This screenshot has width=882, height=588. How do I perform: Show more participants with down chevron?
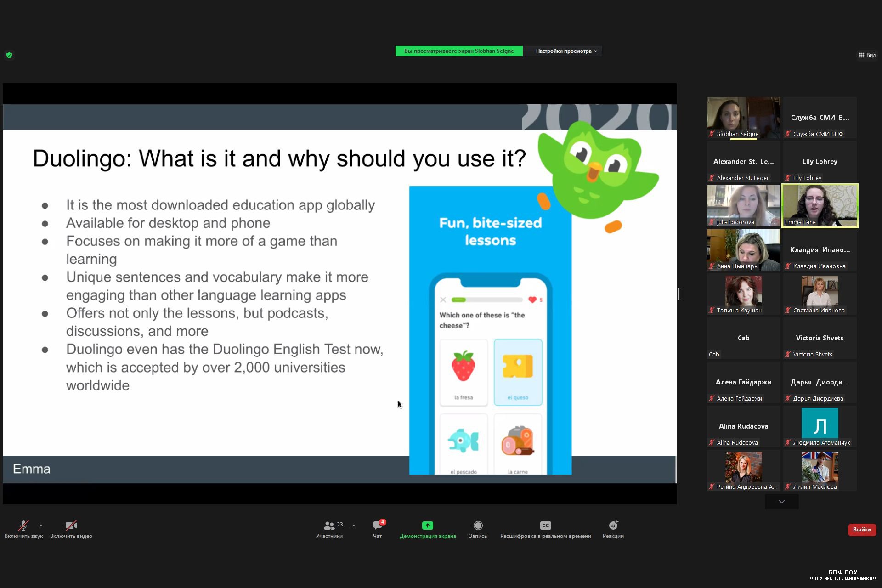click(x=782, y=502)
